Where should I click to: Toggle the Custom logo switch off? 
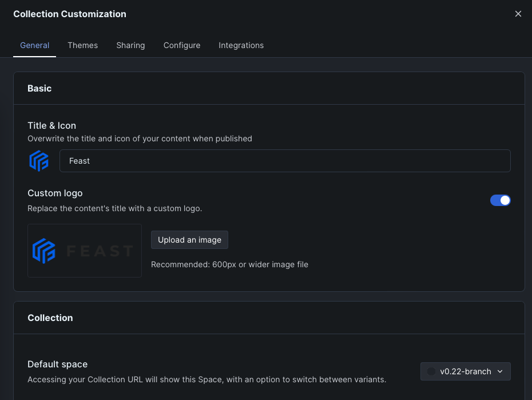click(x=500, y=200)
